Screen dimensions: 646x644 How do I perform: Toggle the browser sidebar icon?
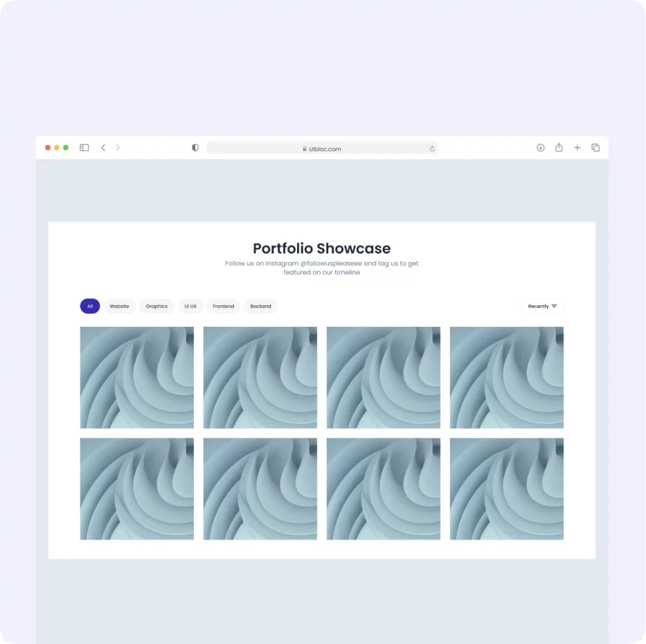[84, 148]
